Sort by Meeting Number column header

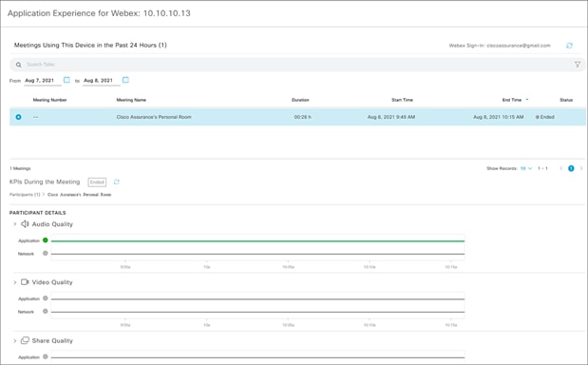tap(50, 100)
